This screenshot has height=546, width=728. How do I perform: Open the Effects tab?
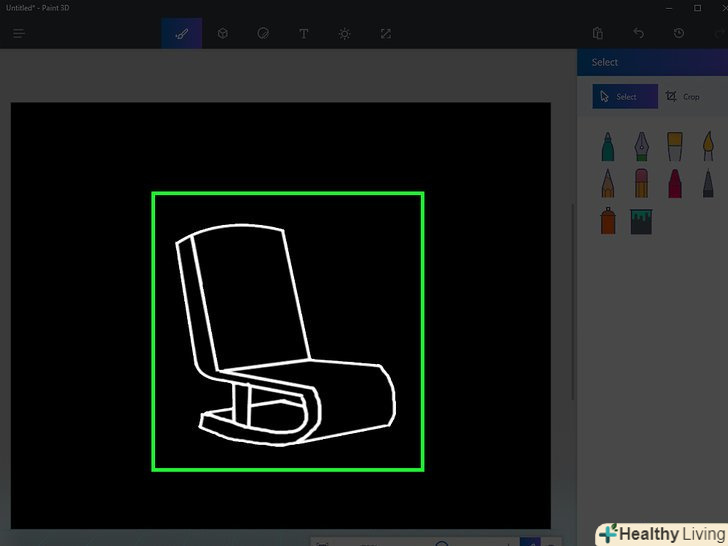pos(344,33)
